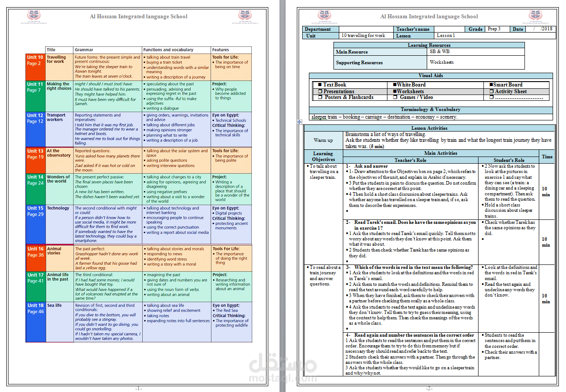Click the Date field showing / /2018
This screenshot has width=566, height=392.
540,29
